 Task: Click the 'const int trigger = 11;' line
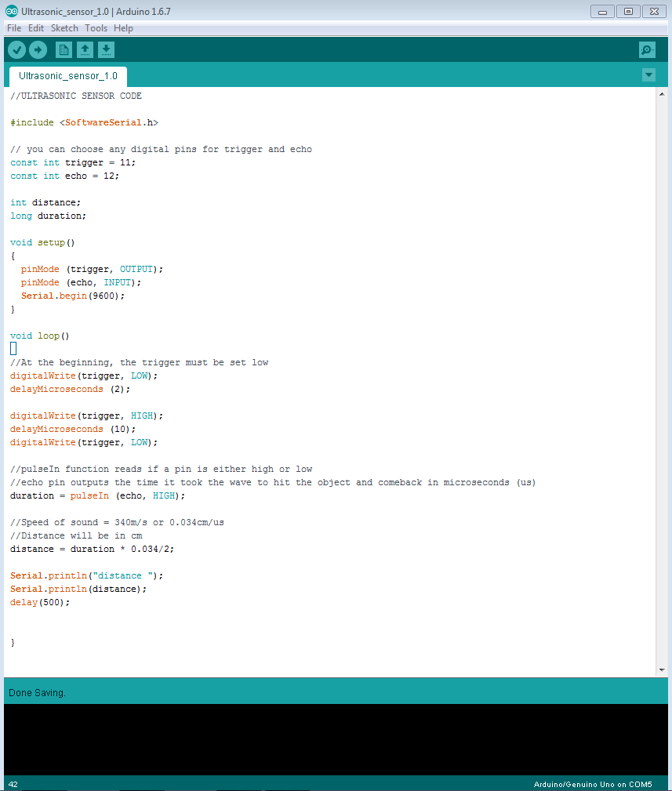point(73,162)
